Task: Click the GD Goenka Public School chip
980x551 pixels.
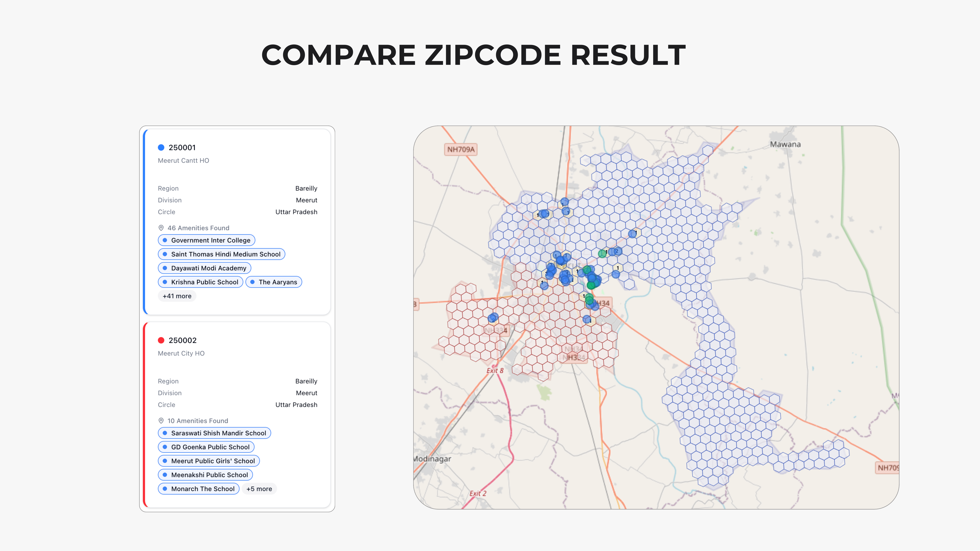Action: tap(206, 447)
